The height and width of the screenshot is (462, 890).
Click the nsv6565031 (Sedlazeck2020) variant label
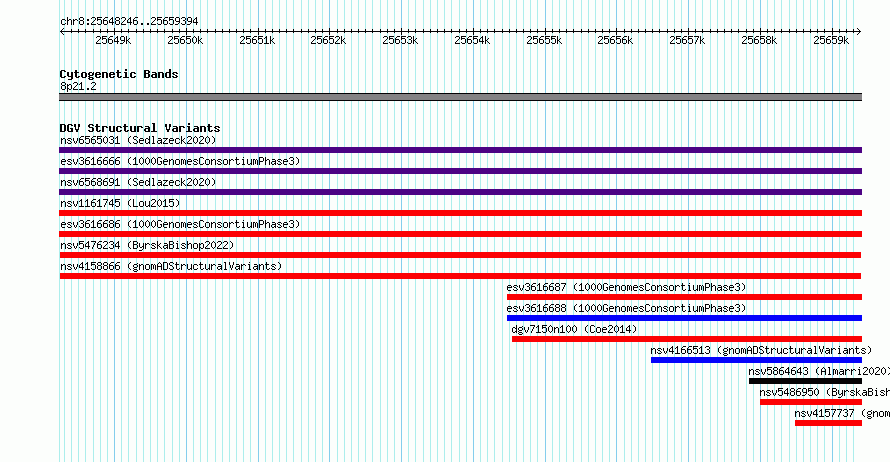[x=138, y=140]
